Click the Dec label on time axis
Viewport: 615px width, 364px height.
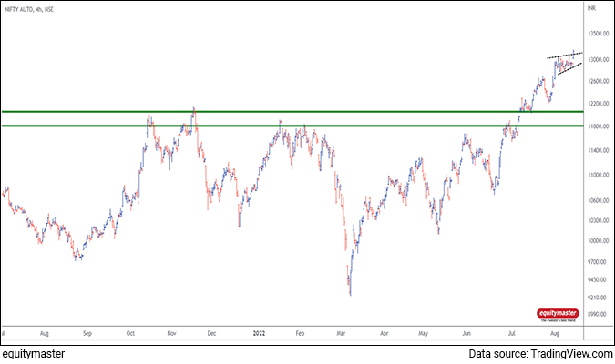(x=210, y=334)
